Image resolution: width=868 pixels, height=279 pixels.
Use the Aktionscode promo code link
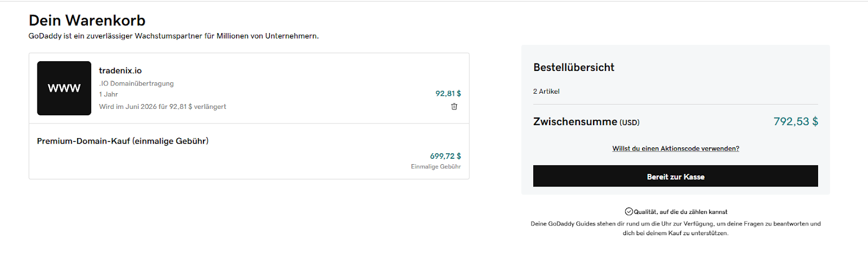675,148
